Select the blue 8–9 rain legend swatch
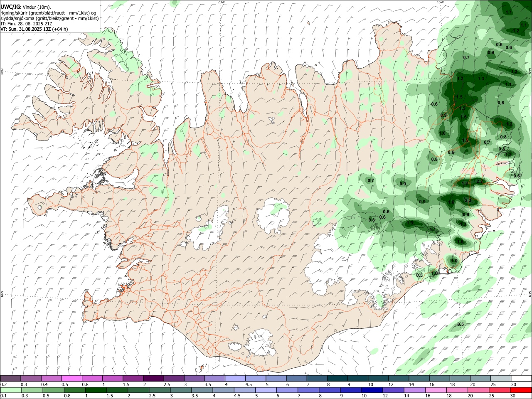532x399 pixels. [330, 390]
